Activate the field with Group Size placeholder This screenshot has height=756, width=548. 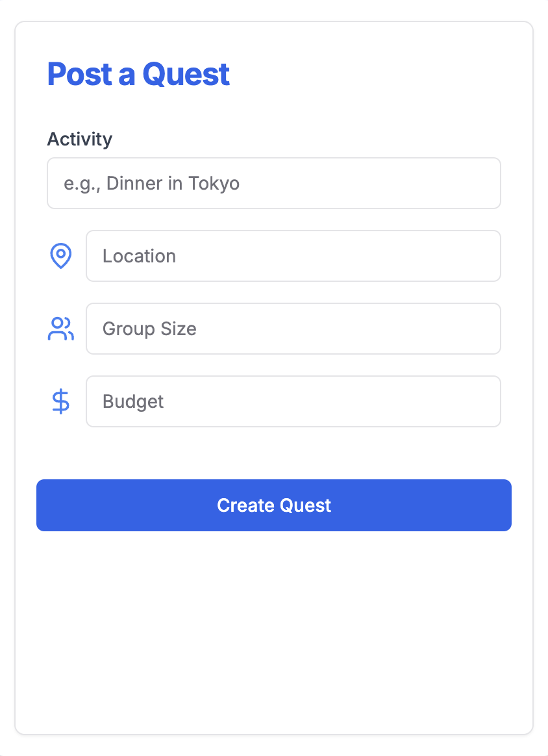(x=293, y=329)
